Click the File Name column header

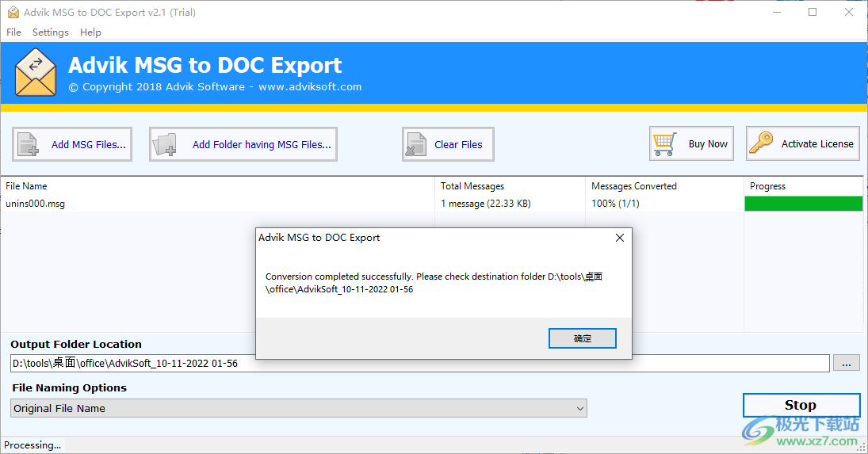[217, 186]
